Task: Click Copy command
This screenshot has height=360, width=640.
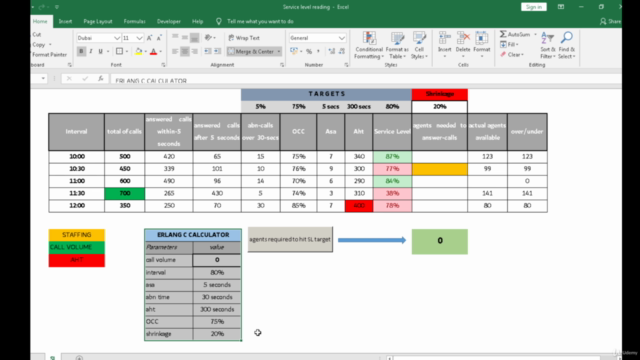Action: point(40,44)
